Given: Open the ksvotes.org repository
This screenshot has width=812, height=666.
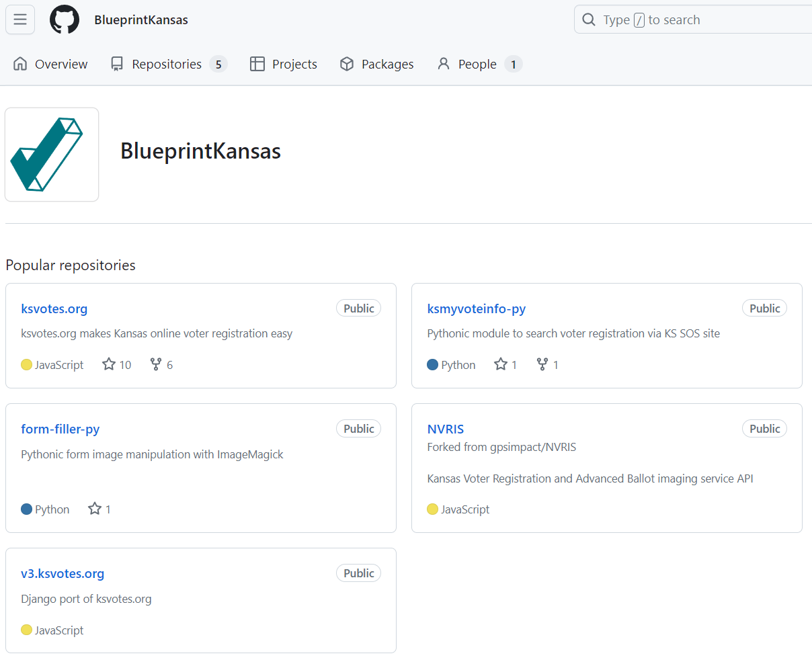Looking at the screenshot, I should pos(54,309).
